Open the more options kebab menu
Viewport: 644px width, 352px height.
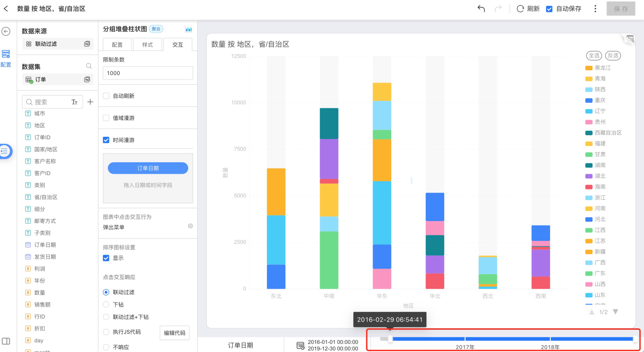[595, 8]
